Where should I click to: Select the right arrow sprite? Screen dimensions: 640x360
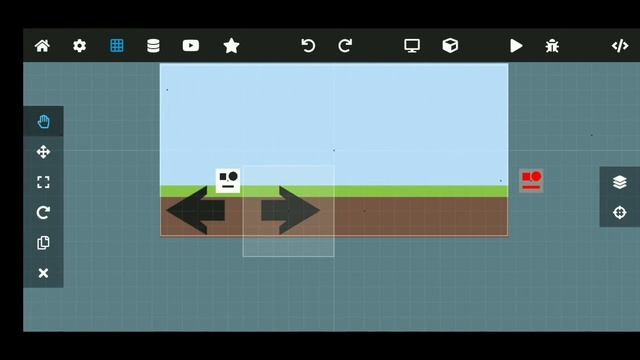click(290, 210)
